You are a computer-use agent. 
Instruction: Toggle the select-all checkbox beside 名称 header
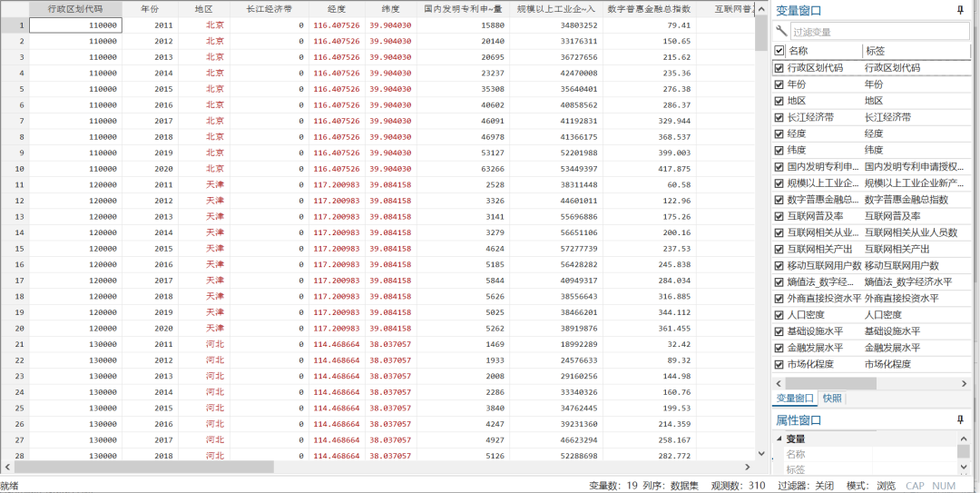point(779,51)
